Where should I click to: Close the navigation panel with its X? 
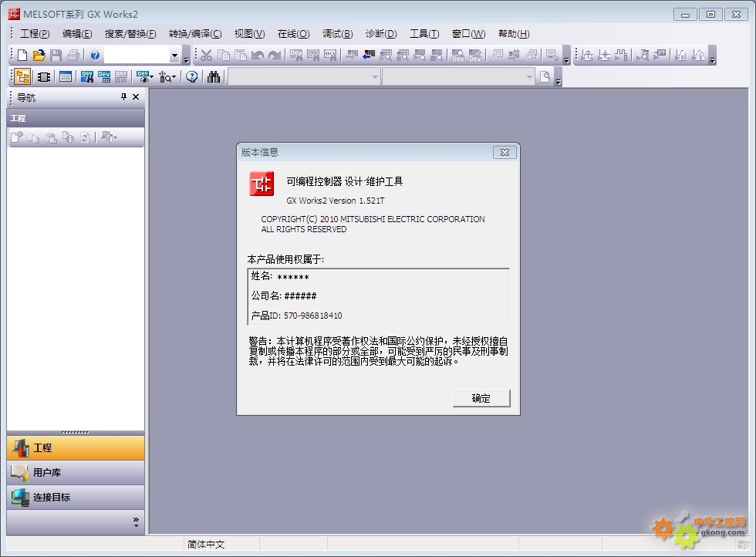(x=136, y=97)
